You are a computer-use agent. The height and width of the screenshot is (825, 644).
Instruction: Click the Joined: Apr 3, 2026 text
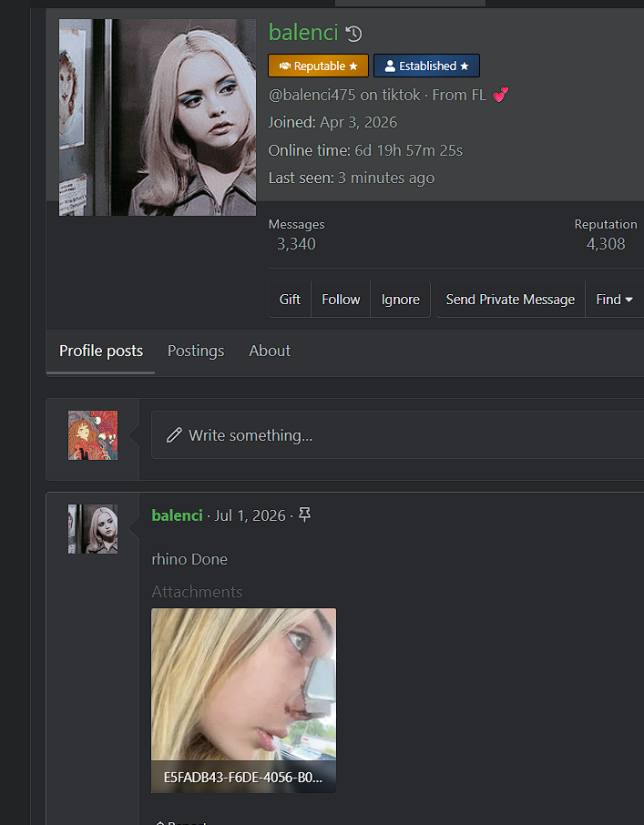332,123
